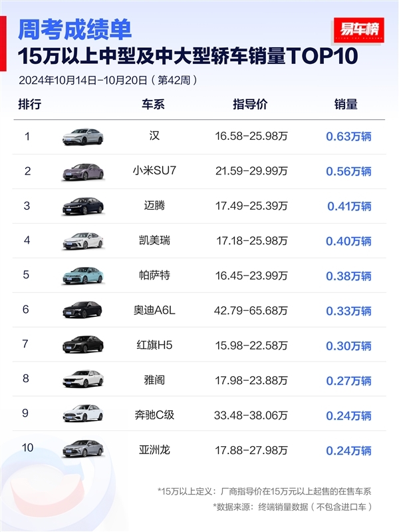Screen dimensions: 399x532
Task: Click the 迈腾 car thumbnail
Action: pyautogui.click(x=83, y=206)
